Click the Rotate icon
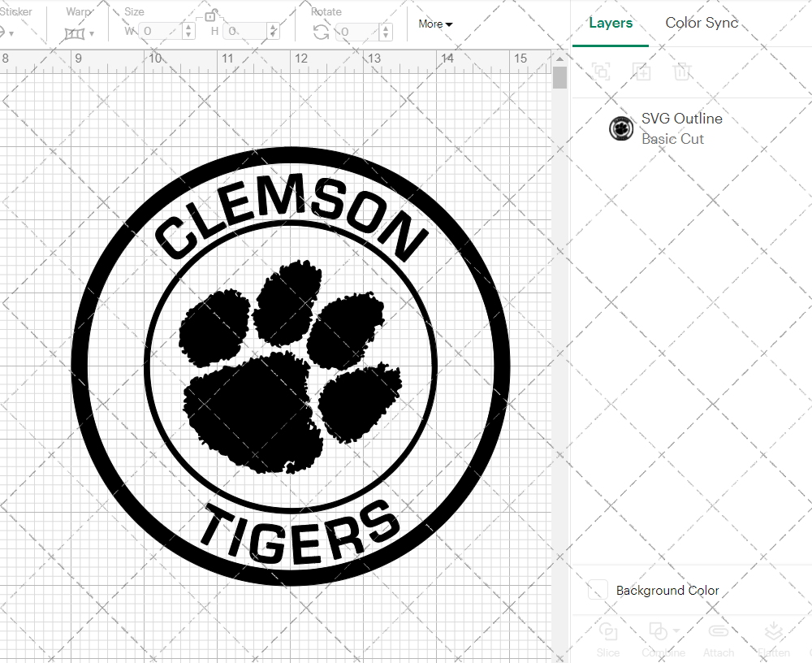The width and height of the screenshot is (812, 663). click(x=321, y=31)
